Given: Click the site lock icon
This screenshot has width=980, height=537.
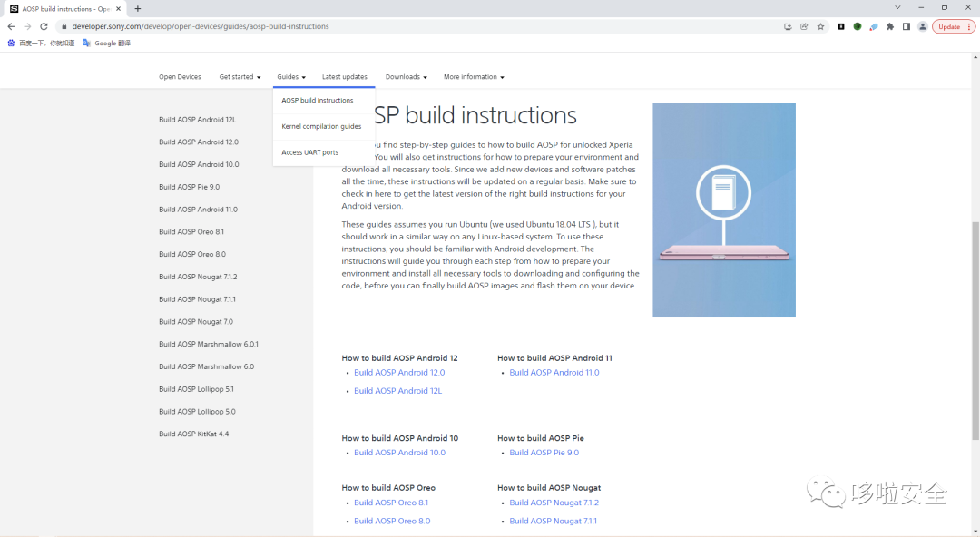Looking at the screenshot, I should tap(64, 26).
